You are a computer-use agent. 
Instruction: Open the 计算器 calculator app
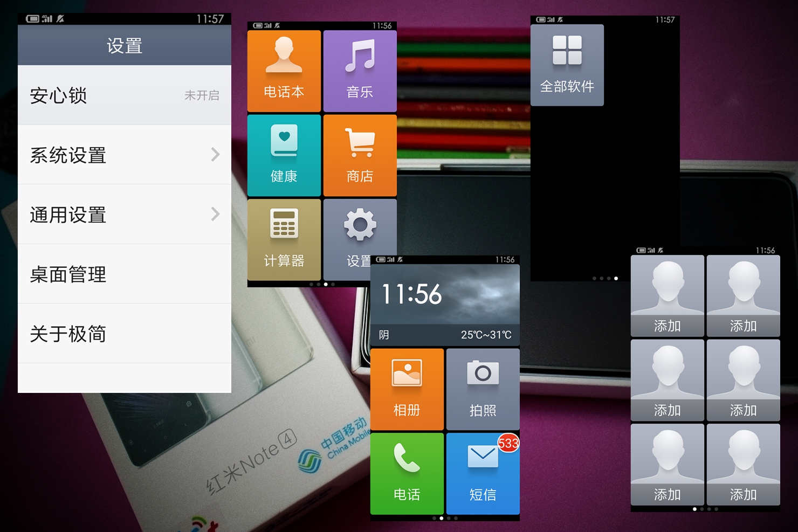284,239
